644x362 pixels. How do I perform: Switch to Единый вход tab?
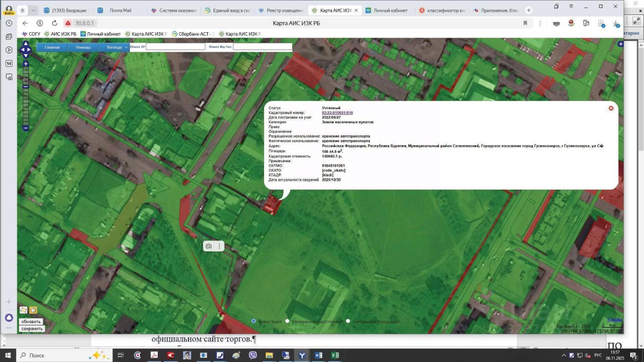(227, 10)
